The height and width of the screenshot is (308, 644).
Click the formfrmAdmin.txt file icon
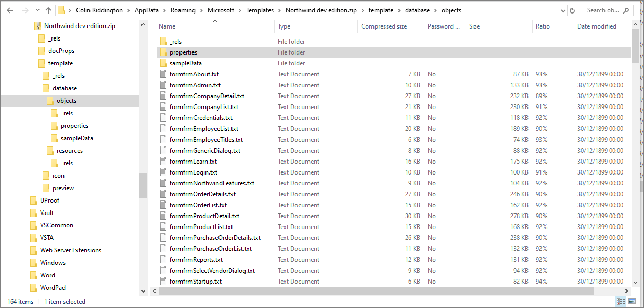pos(163,85)
